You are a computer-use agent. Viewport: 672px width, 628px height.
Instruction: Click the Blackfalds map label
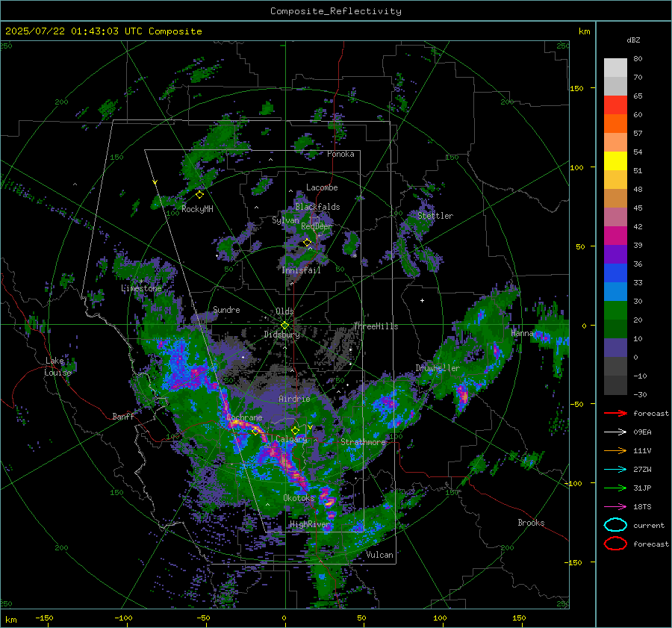[317, 207]
